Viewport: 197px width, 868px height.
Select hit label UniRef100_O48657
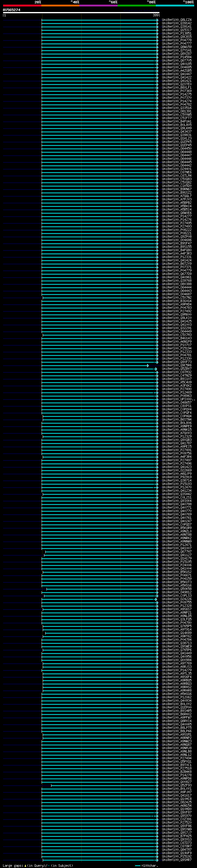[x=177, y=403]
